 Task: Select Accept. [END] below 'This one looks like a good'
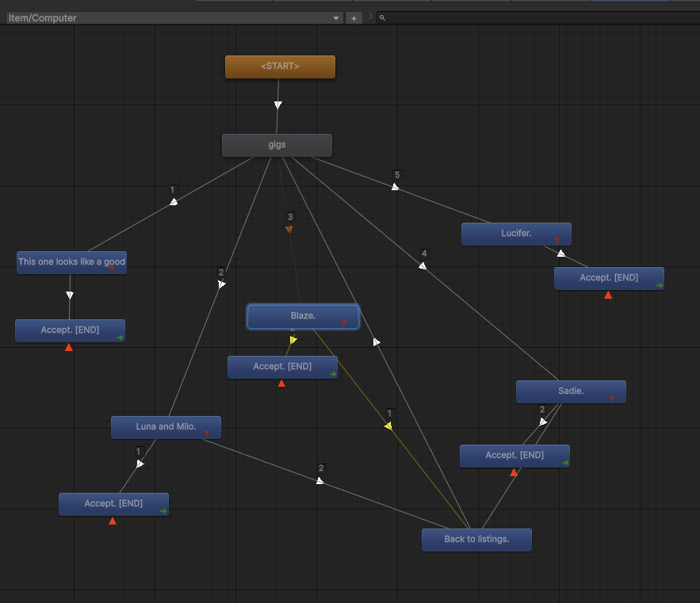pyautogui.click(x=70, y=330)
